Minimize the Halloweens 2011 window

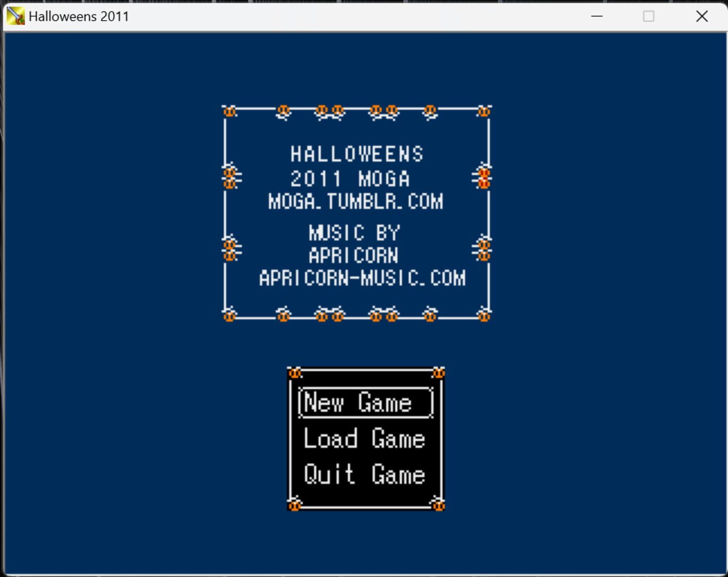[597, 17]
